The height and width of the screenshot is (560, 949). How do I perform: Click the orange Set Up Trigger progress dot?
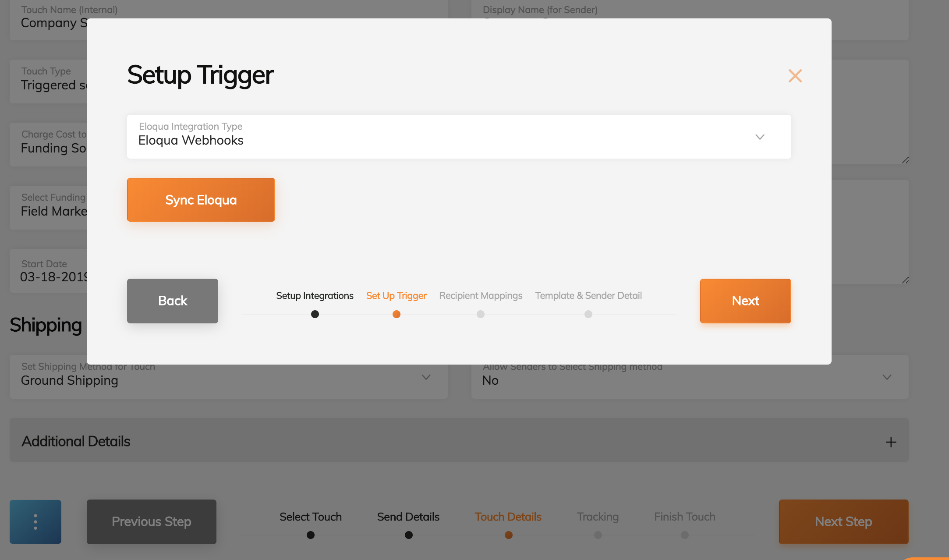396,314
